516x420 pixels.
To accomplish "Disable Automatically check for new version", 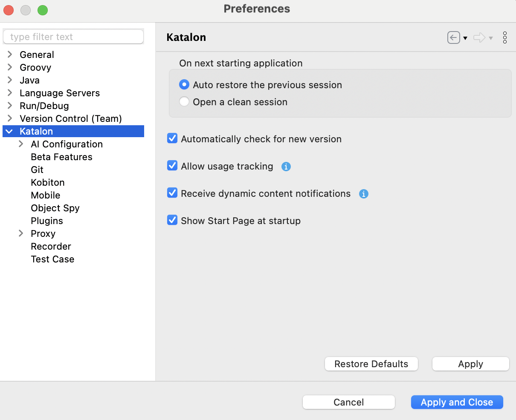I will pyautogui.click(x=172, y=138).
